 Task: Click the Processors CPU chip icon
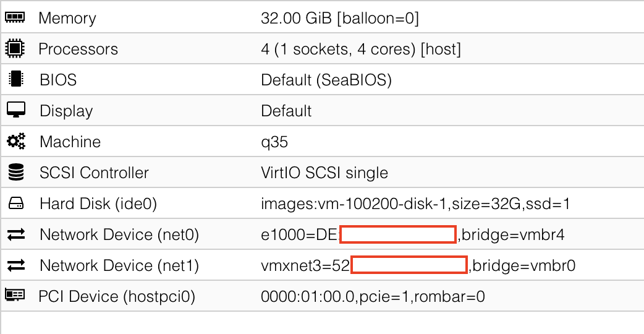click(x=15, y=49)
